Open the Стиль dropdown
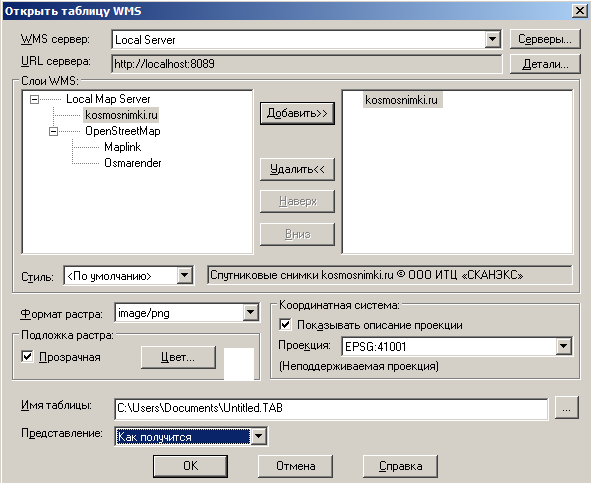Image resolution: width=591 pixels, height=483 pixels. pyautogui.click(x=185, y=276)
